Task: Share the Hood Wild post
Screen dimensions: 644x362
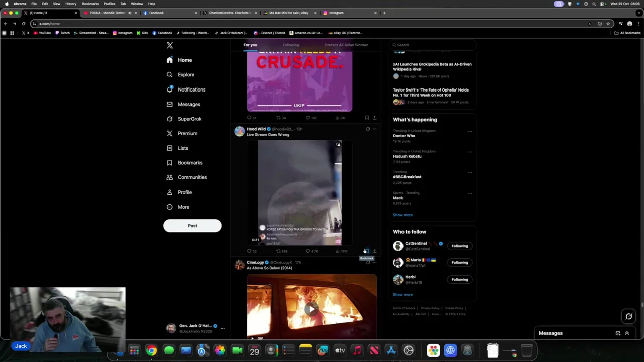Action: pyautogui.click(x=374, y=251)
